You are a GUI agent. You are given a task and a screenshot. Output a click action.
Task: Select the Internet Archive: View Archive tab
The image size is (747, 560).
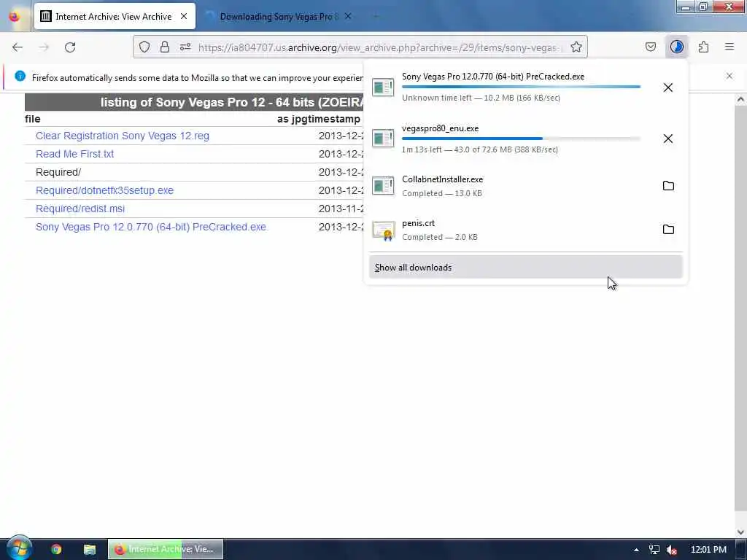click(113, 17)
